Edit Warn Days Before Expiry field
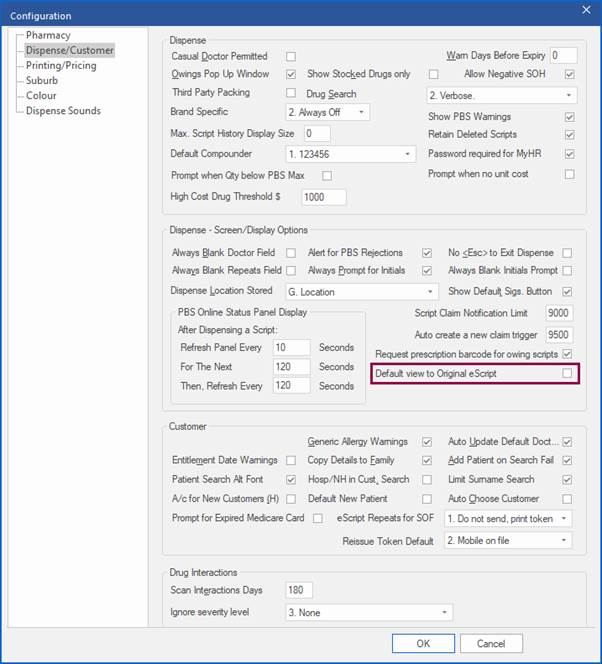 (563, 55)
